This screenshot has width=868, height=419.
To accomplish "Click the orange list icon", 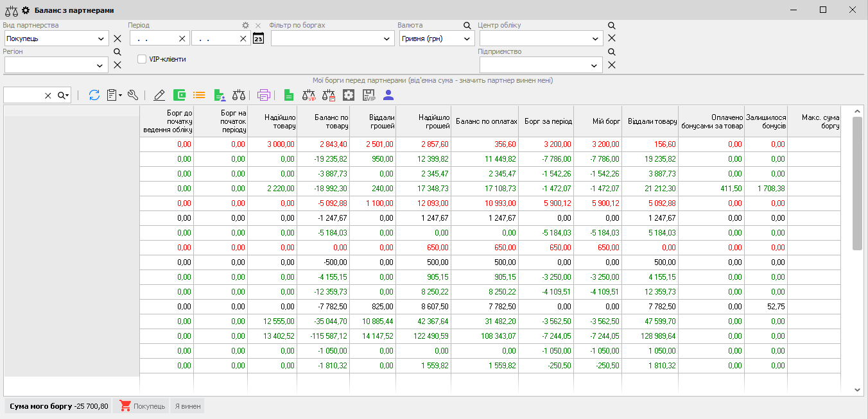I will 199,95.
